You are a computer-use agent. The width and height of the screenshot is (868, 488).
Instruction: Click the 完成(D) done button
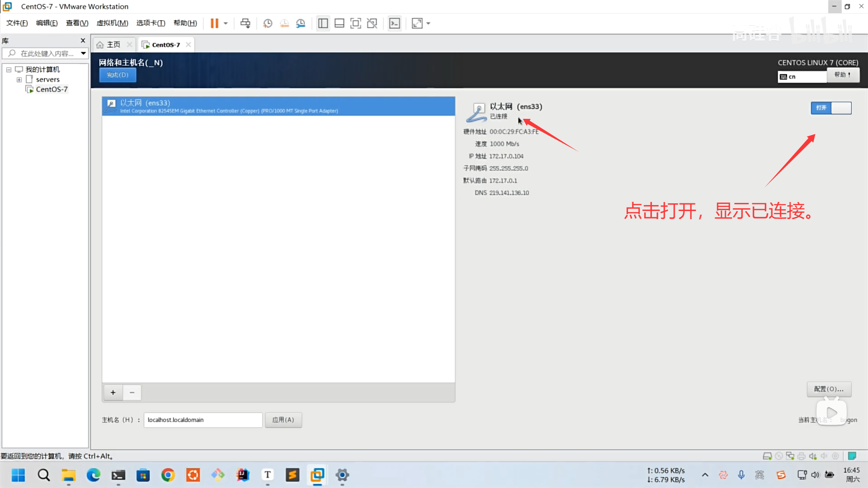tap(118, 75)
